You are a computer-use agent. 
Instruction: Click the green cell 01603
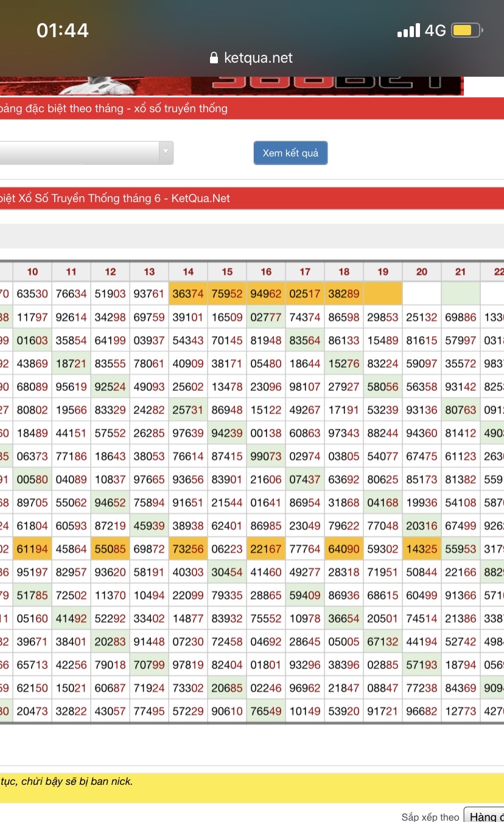point(32,340)
